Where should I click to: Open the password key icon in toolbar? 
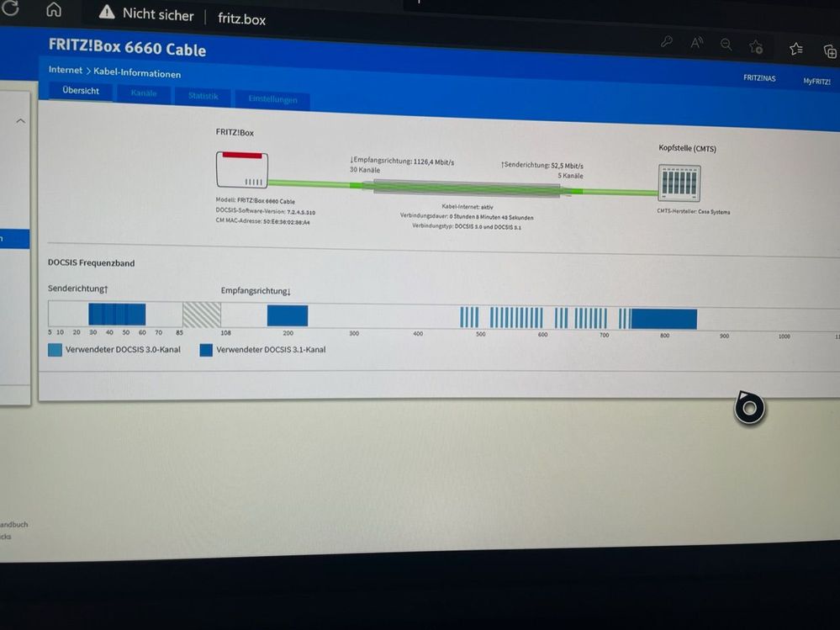pyautogui.click(x=667, y=41)
